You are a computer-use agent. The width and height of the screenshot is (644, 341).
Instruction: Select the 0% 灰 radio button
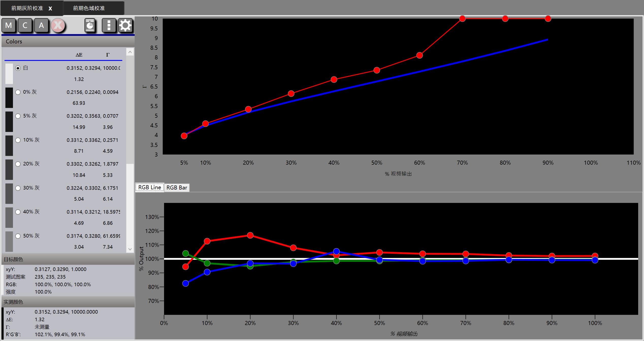click(18, 92)
